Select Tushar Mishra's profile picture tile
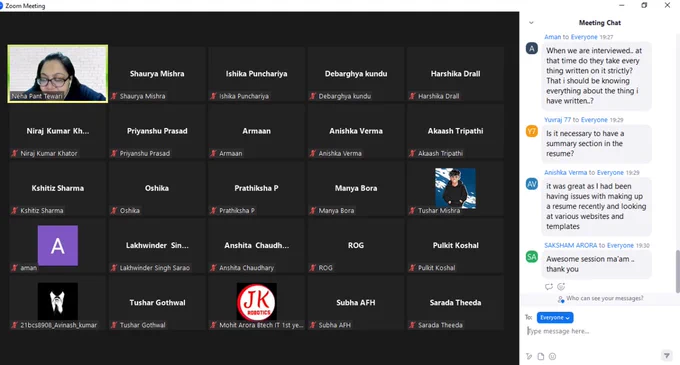 click(455, 188)
